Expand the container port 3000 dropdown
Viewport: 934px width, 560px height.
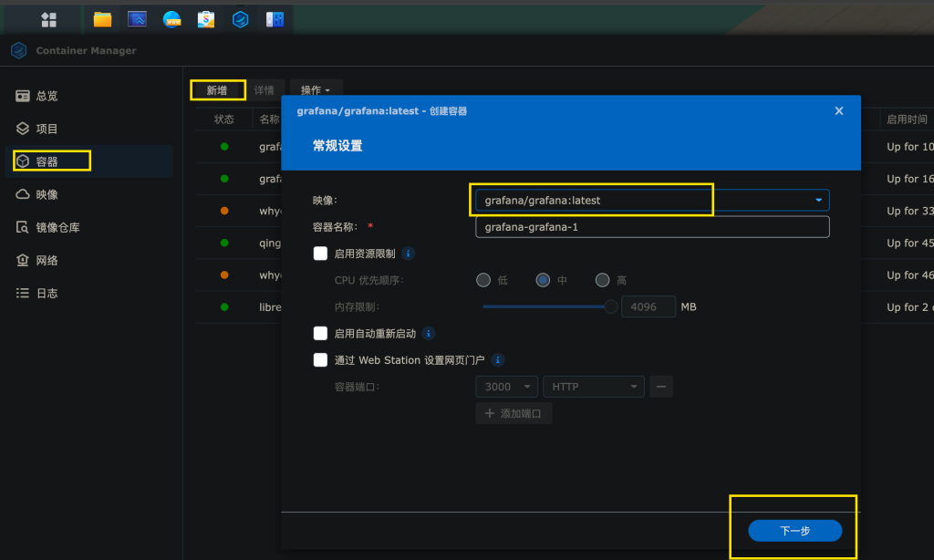pos(527,386)
